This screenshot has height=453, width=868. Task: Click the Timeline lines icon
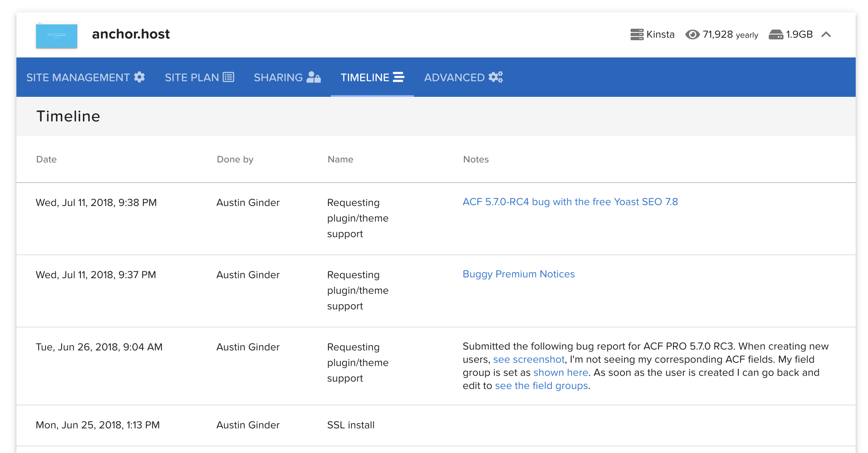pyautogui.click(x=399, y=77)
